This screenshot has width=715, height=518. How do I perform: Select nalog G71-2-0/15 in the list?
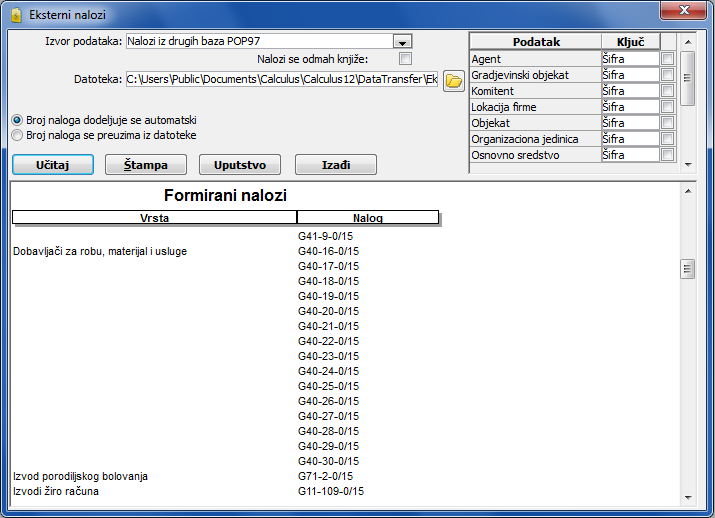click(325, 476)
